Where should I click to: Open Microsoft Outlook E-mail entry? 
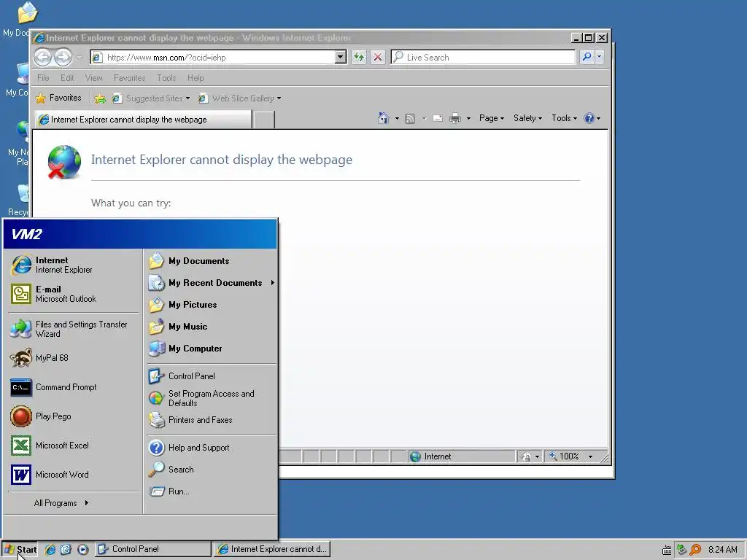click(x=73, y=294)
